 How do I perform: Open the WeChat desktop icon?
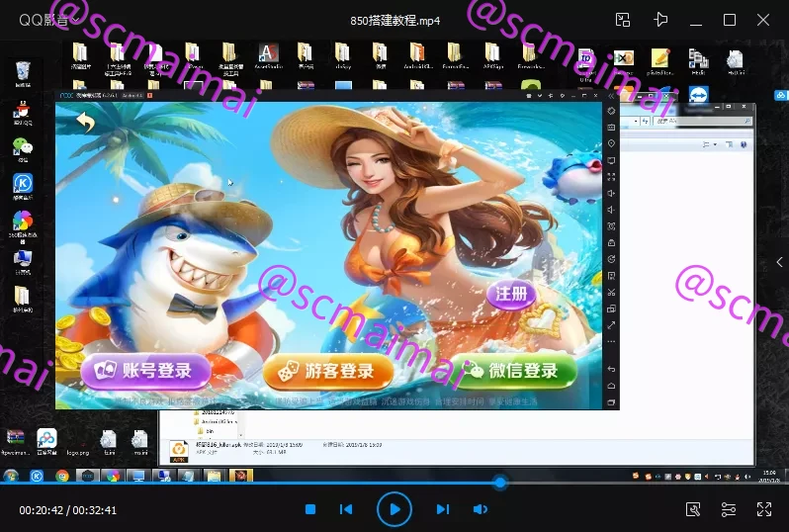point(23,149)
